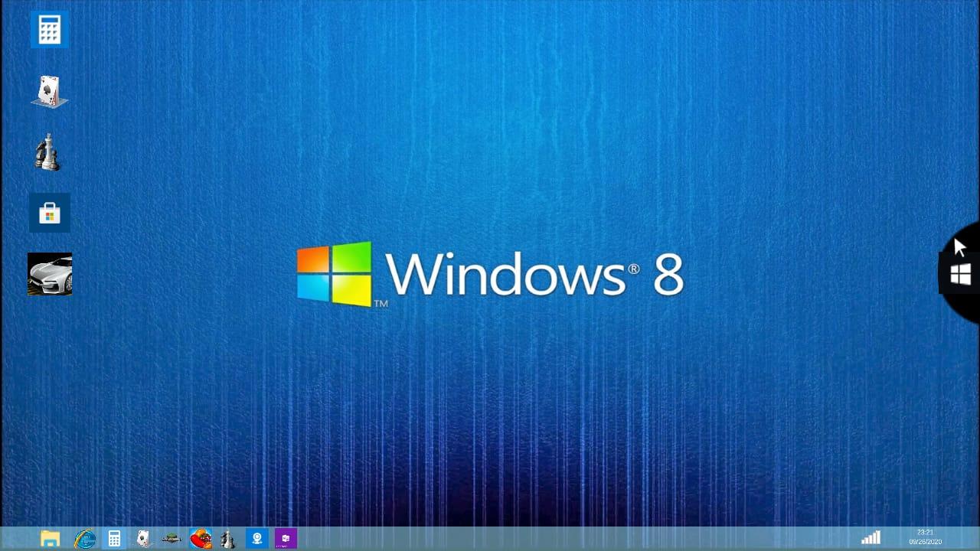Viewport: 980px width, 551px height.
Task: Open the Store shopping bag desktop icon
Action: coord(50,213)
